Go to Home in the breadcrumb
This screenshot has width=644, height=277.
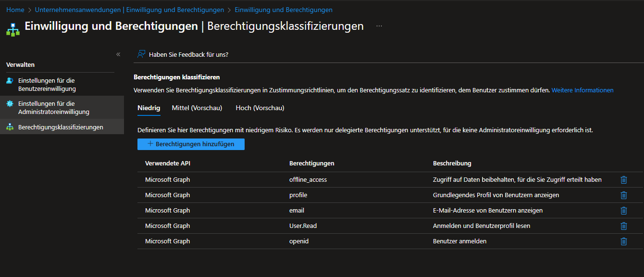coord(15,10)
